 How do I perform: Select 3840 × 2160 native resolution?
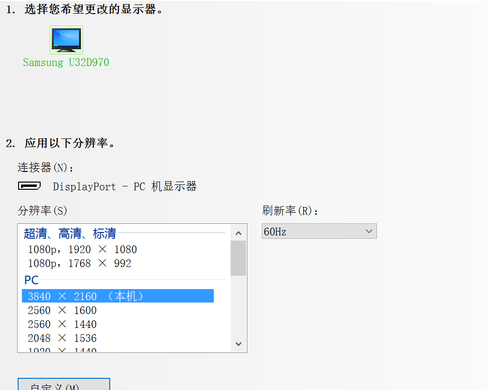pyautogui.click(x=118, y=296)
